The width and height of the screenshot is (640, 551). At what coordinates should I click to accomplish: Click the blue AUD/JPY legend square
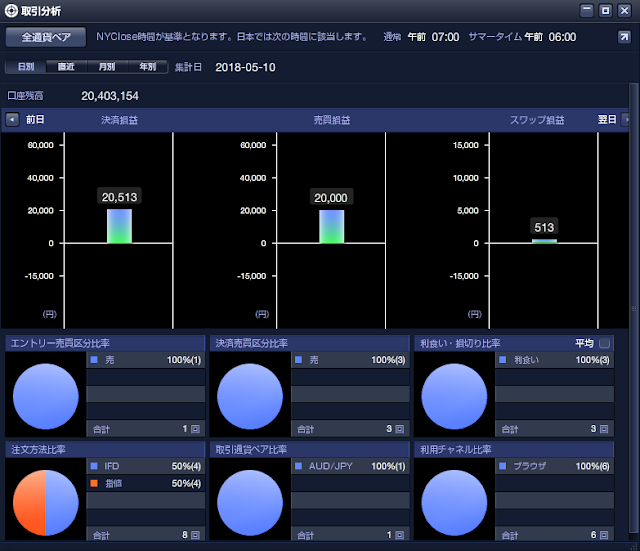tap(298, 466)
